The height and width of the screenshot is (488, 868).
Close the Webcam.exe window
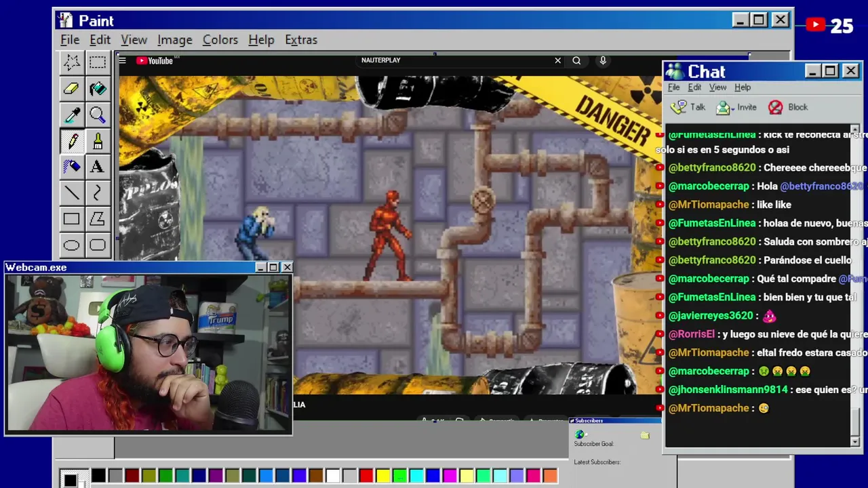(287, 268)
